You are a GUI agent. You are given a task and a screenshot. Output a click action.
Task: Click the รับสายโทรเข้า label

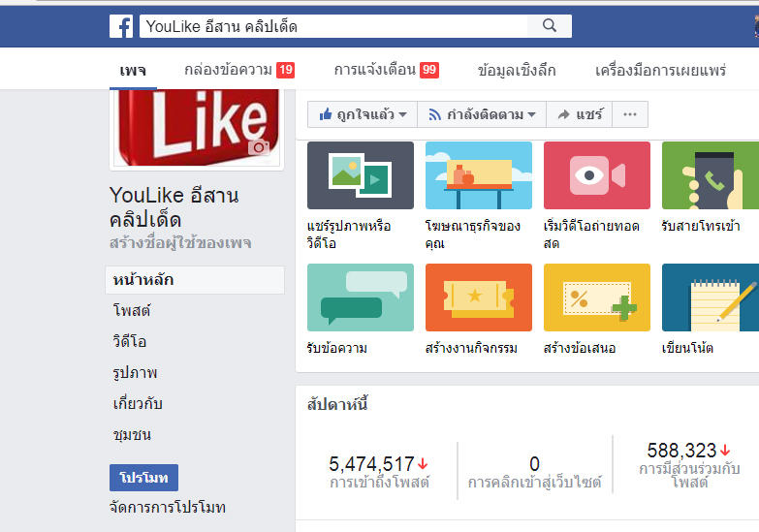[701, 226]
